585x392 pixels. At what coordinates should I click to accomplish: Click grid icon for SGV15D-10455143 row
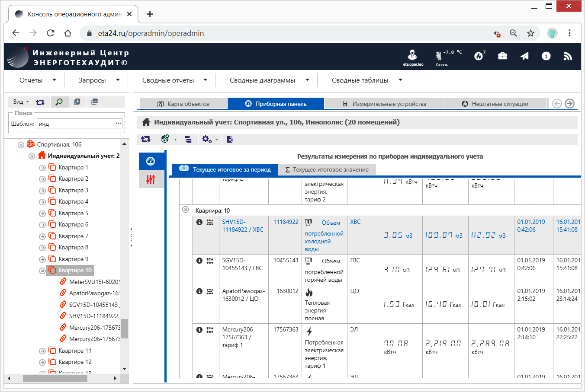210,261
